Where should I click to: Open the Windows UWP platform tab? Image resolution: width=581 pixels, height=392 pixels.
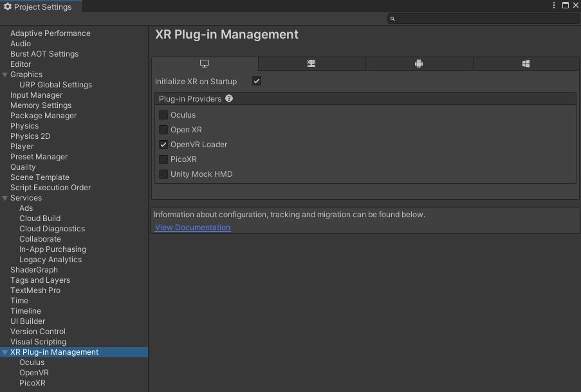(x=526, y=64)
